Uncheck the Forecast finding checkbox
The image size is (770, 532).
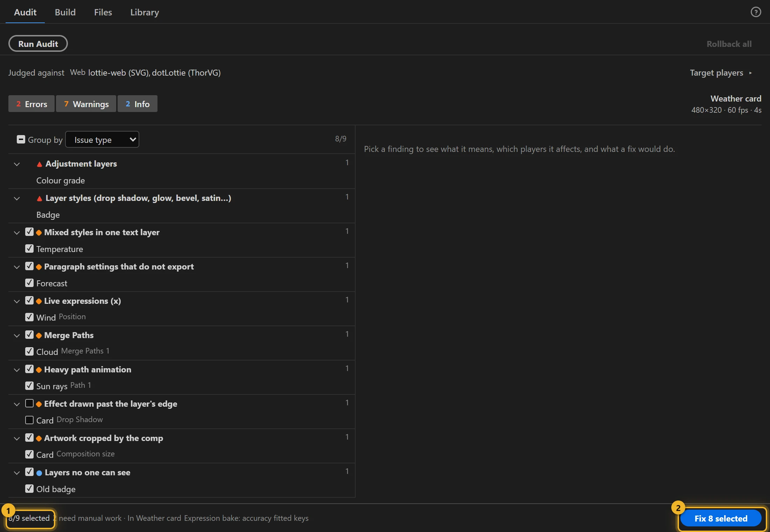29,283
